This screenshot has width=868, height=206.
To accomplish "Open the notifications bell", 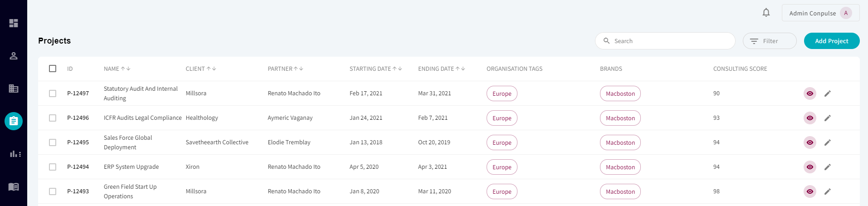I will (x=766, y=13).
